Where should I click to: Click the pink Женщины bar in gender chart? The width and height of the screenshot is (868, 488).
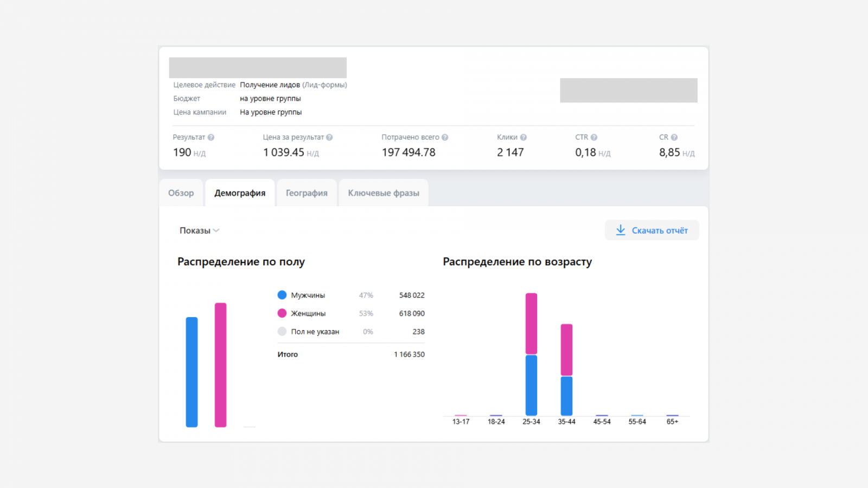point(220,365)
